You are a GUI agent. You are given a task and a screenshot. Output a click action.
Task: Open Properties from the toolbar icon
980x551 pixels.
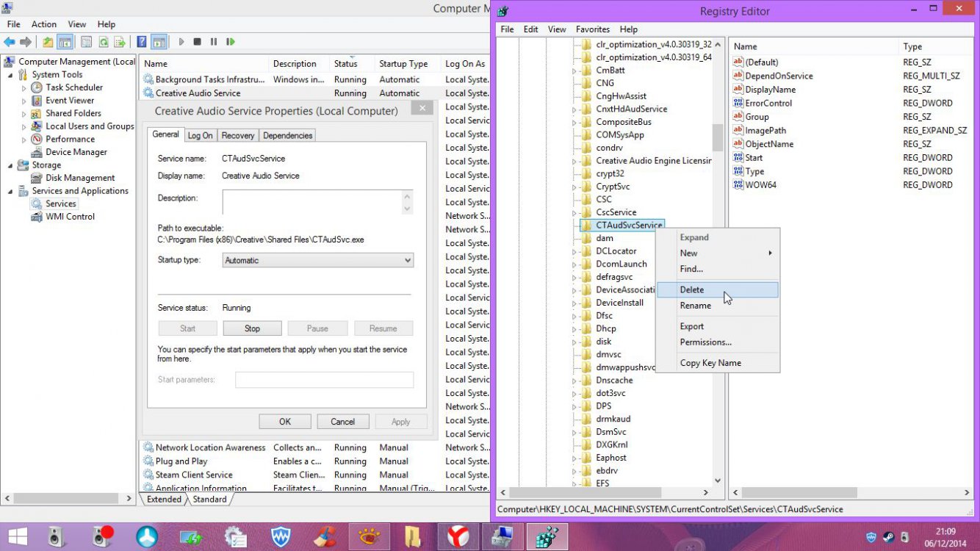coord(87,42)
